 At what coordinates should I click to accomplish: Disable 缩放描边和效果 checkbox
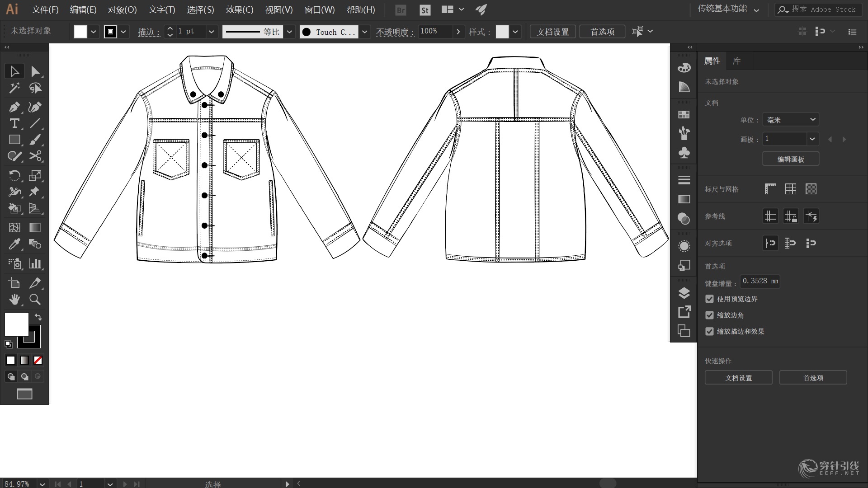click(708, 331)
